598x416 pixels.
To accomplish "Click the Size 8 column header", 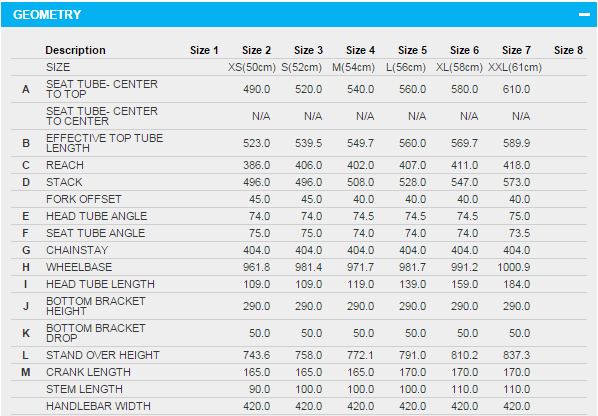I will (x=568, y=50).
